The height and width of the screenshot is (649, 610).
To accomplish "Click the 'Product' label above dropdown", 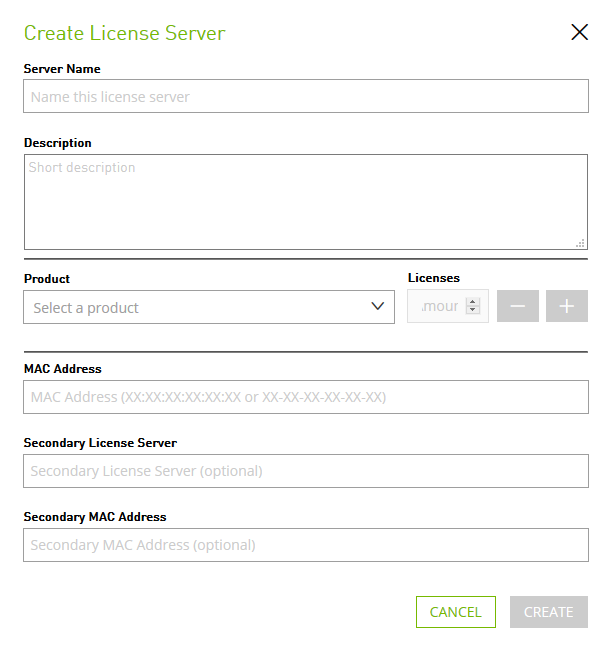I will (x=47, y=279).
